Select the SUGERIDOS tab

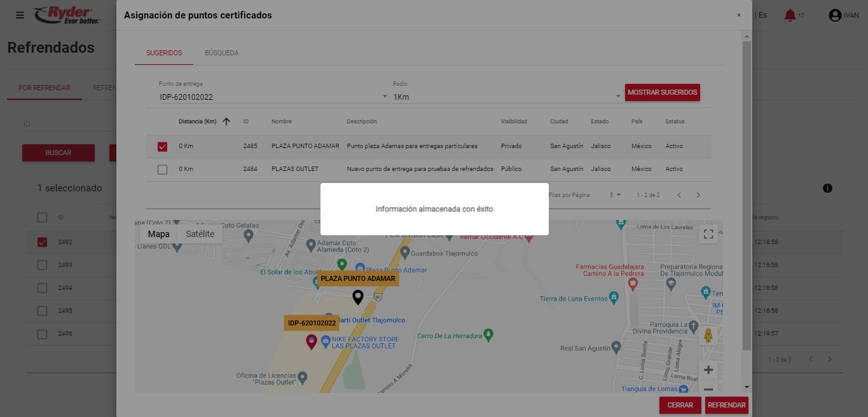164,53
